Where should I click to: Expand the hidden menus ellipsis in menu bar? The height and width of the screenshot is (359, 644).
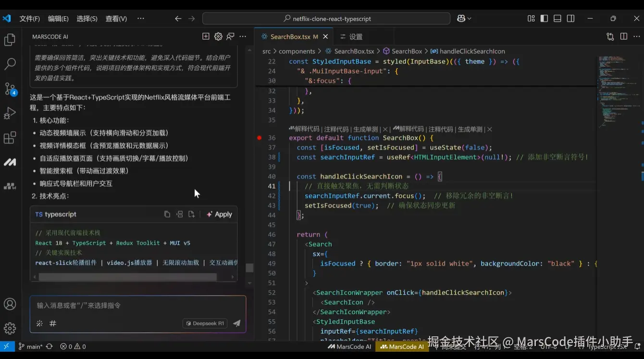141,19
